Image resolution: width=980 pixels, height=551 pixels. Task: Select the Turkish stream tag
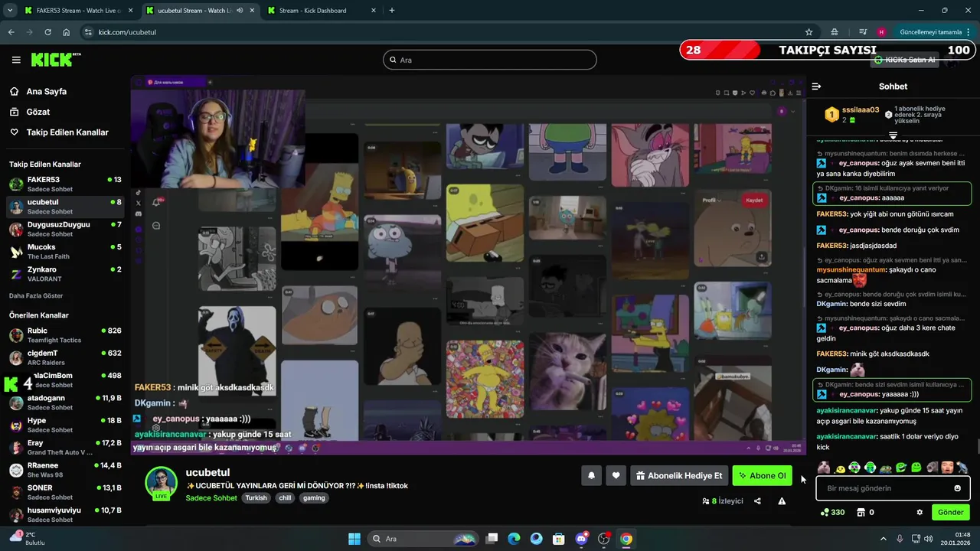coord(256,497)
